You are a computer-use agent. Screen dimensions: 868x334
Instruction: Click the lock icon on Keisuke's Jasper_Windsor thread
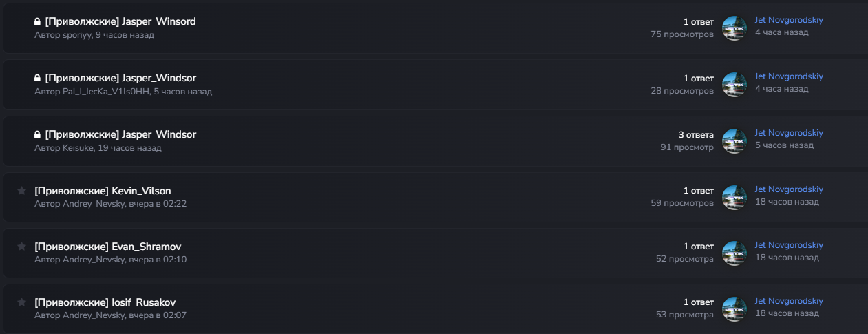pyautogui.click(x=37, y=135)
